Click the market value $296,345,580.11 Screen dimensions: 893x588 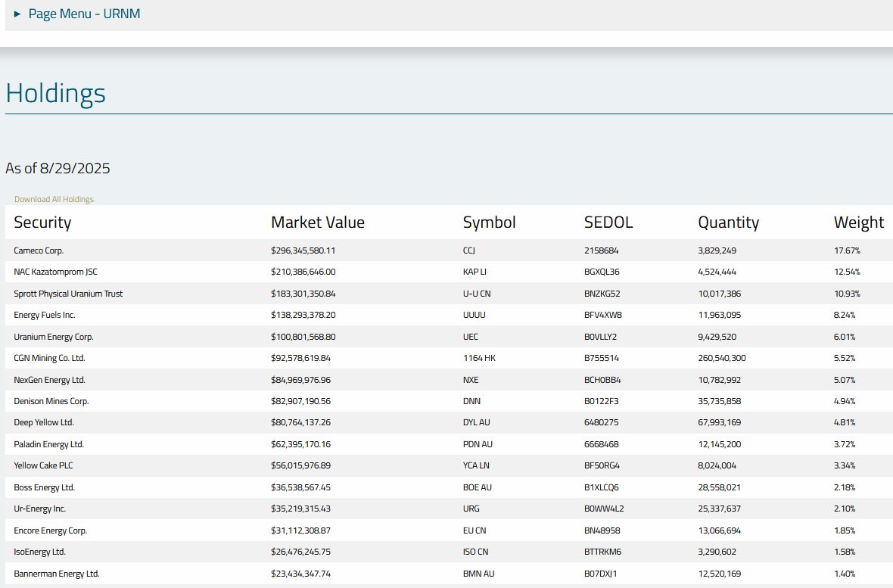(x=303, y=250)
